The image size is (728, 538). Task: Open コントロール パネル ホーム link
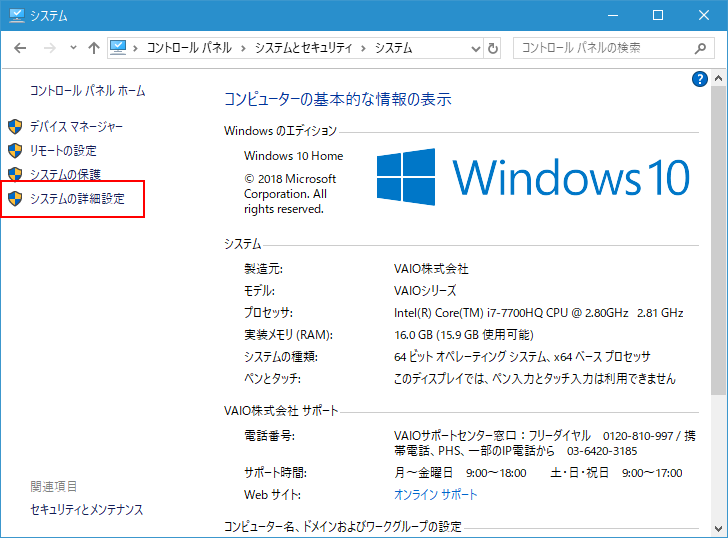pos(88,91)
